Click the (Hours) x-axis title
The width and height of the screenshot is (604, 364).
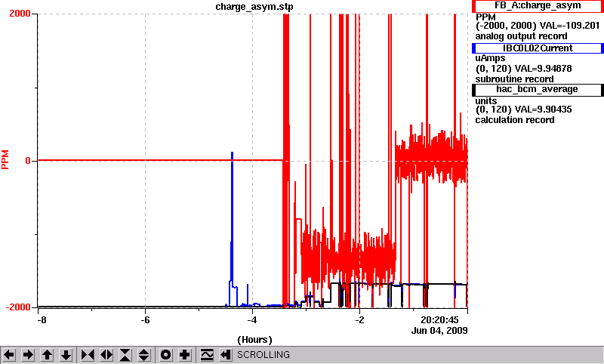tap(254, 340)
